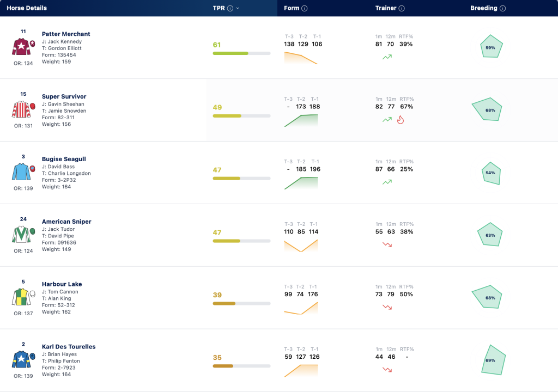Click Super Survivor's hot trainer flame icon
This screenshot has height=392, width=558.
coord(401,120)
